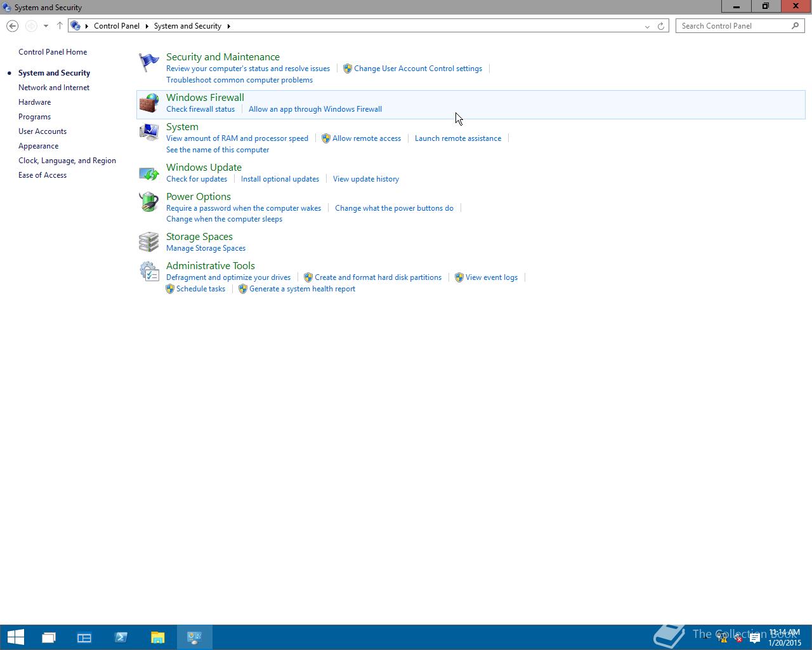Go back using the Back arrow button
The height and width of the screenshot is (650, 812).
click(x=12, y=26)
